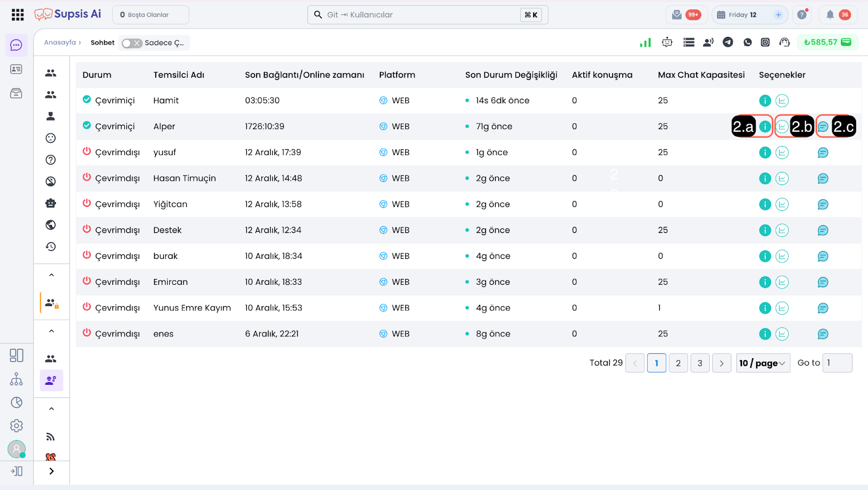Click the Telegram icon in the header
The width and height of the screenshot is (868, 490).
click(x=728, y=42)
